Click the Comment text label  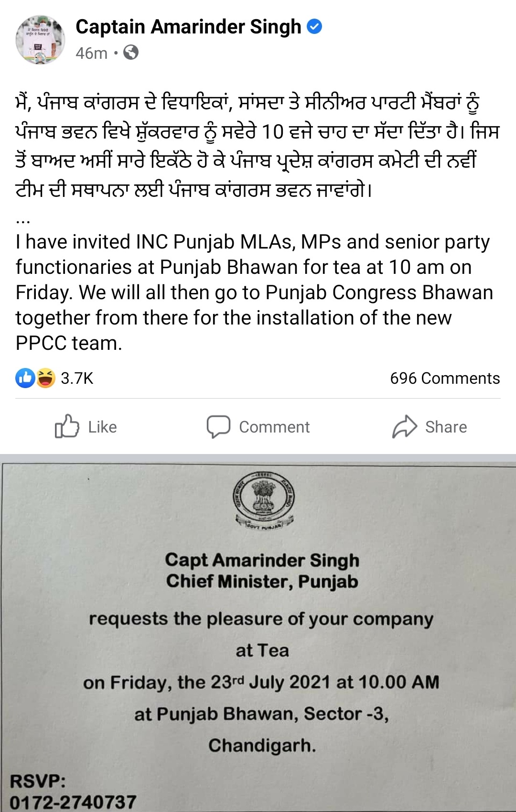[274, 427]
